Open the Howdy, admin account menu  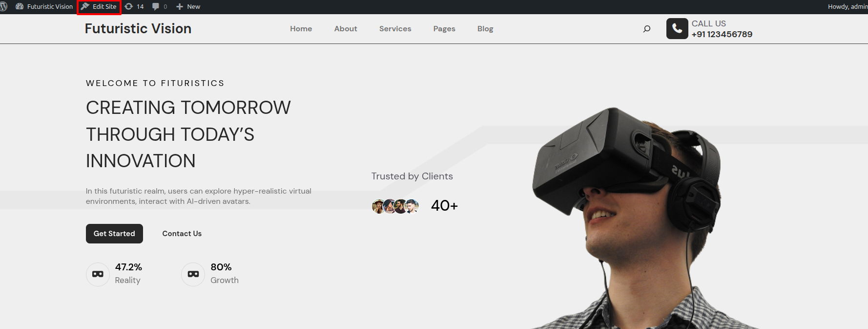[x=847, y=6]
